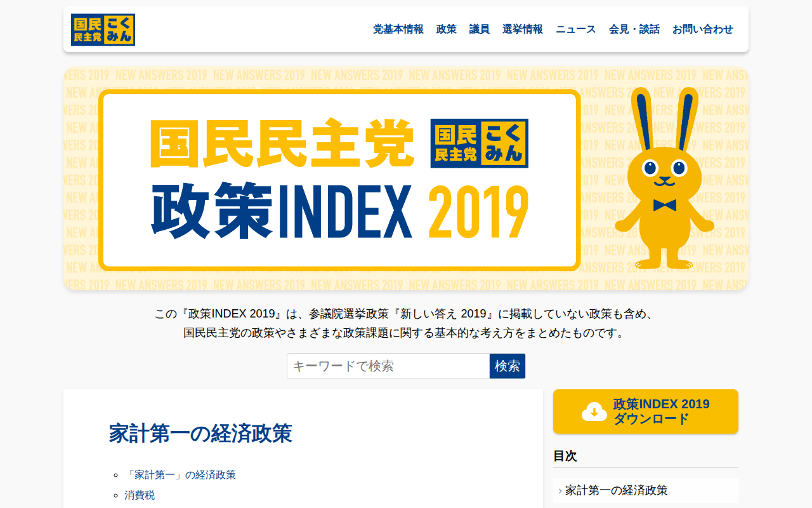Open the 「家計第一」の経済政策 link
The image size is (812, 508).
coord(180,475)
